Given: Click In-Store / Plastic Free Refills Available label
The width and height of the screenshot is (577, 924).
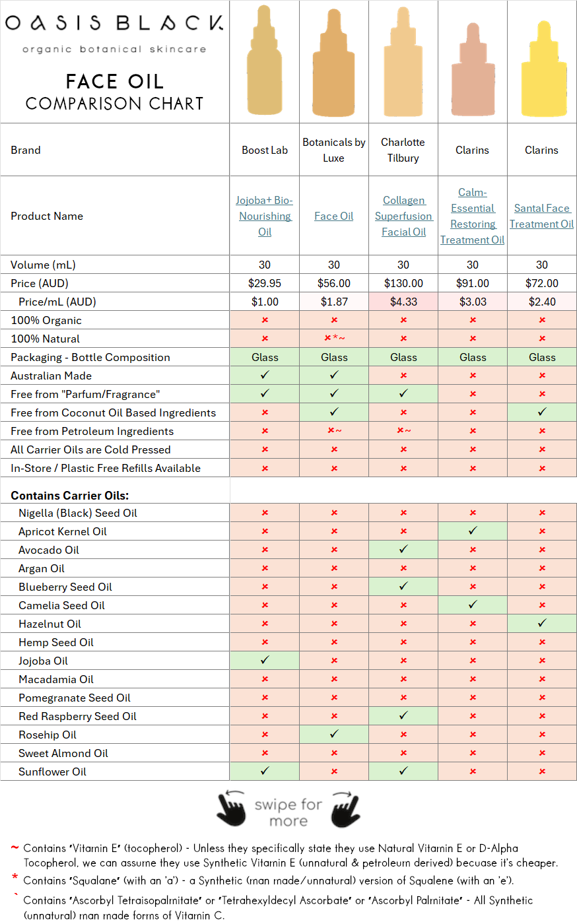Looking at the screenshot, I should [106, 468].
